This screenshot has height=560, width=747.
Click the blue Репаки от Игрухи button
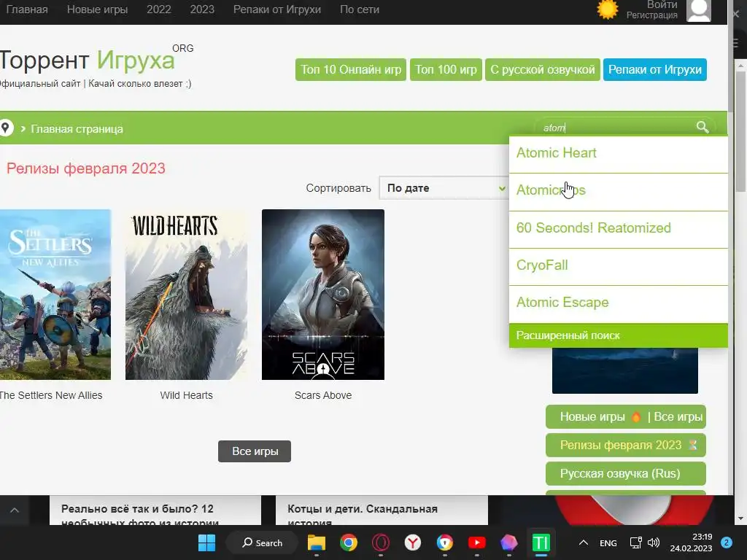coord(654,69)
